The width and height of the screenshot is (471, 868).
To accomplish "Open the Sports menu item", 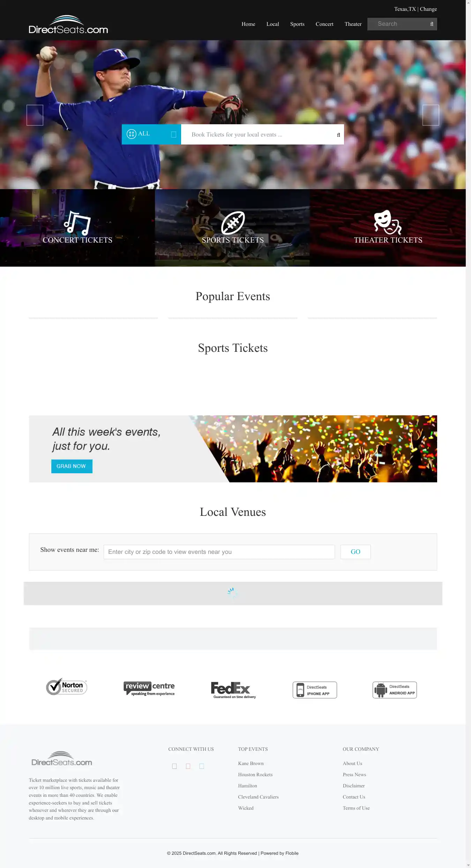I will (297, 24).
